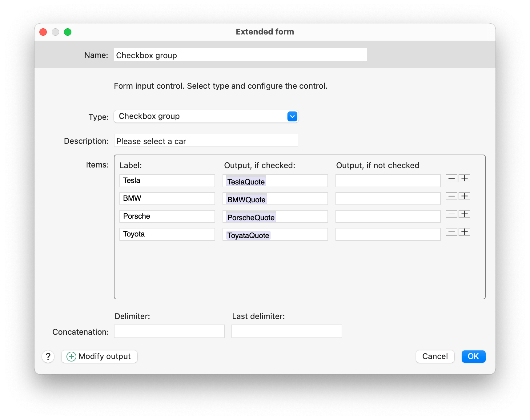The image size is (530, 420).
Task: Open the Type dropdown showing Checkbox group
Action: (x=206, y=116)
